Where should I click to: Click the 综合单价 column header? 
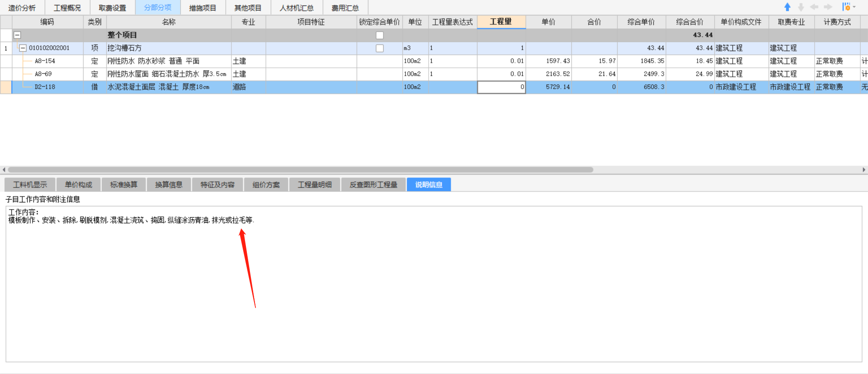click(x=642, y=22)
